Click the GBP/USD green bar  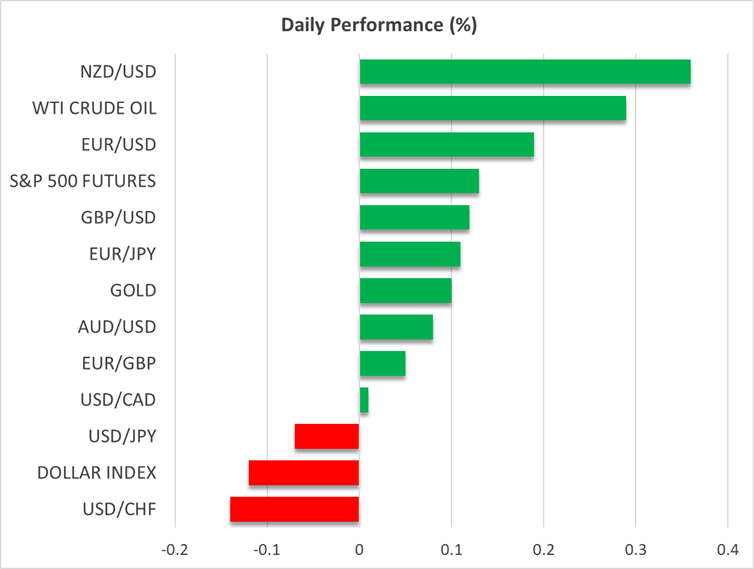(x=414, y=218)
